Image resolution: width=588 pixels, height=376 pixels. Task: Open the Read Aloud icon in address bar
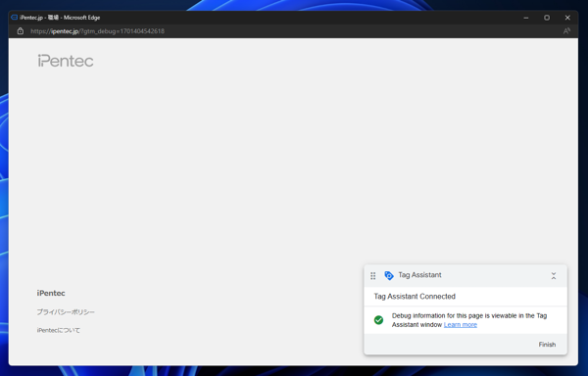click(x=566, y=31)
